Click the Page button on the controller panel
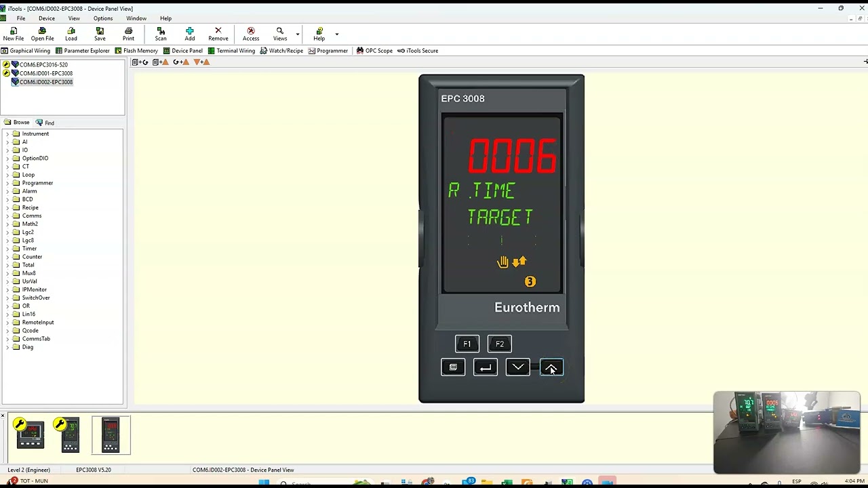The width and height of the screenshot is (868, 488). [453, 367]
